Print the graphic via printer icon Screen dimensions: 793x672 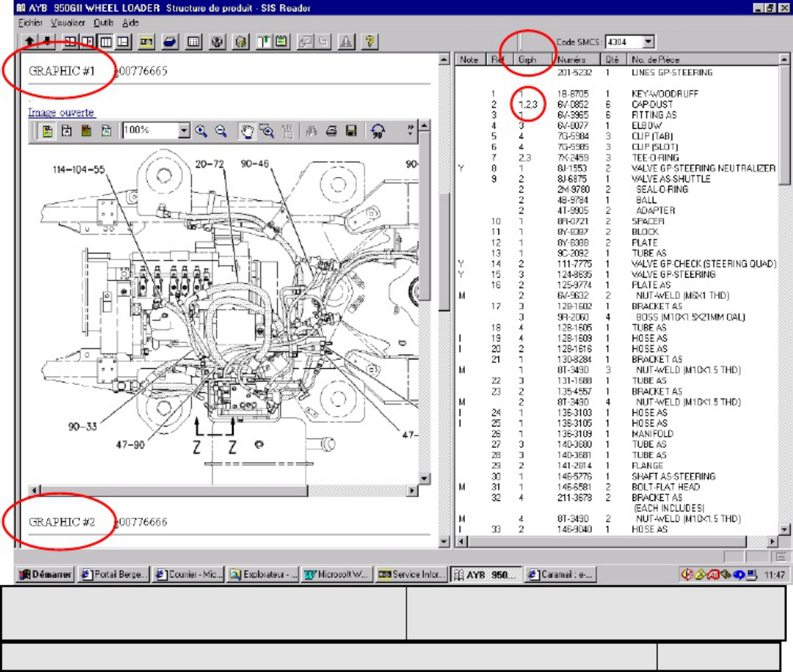(x=331, y=131)
